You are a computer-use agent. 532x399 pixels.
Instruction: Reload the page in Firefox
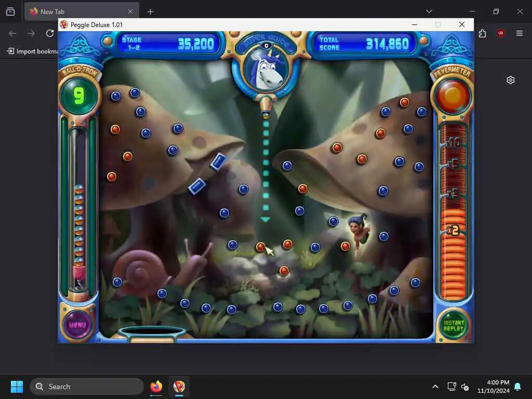50,33
